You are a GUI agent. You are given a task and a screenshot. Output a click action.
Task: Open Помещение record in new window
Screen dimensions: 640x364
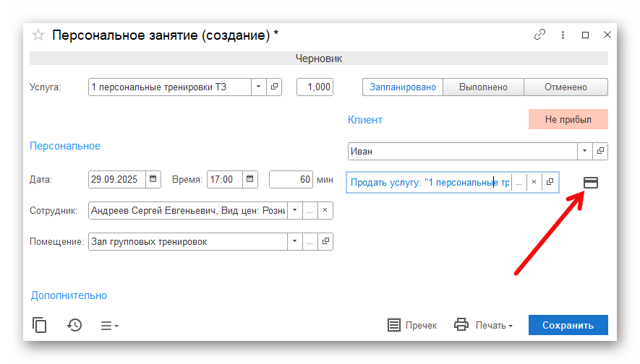(x=325, y=242)
